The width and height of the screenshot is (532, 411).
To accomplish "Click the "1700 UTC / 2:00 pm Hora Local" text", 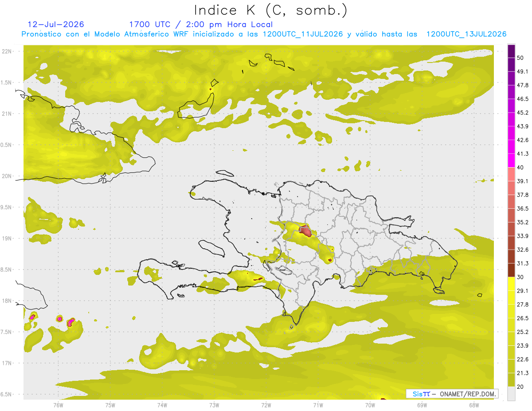I will click(x=201, y=24).
